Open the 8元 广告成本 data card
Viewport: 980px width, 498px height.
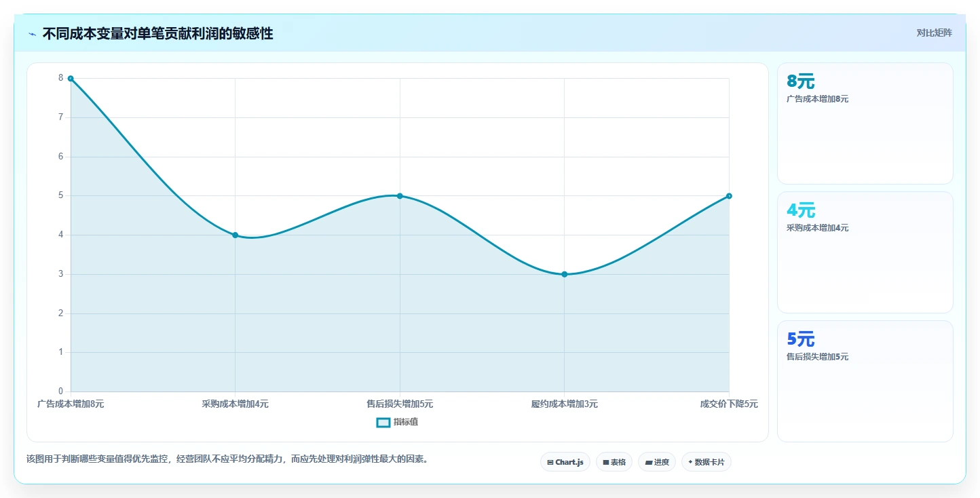[865, 123]
